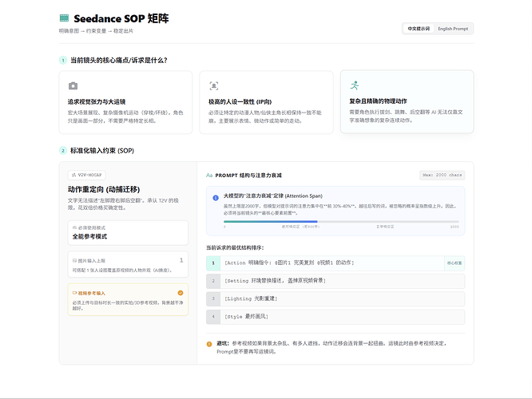Select the 极高的人设一致性 (IP向) card
The height and width of the screenshot is (399, 532).
[x=266, y=102]
